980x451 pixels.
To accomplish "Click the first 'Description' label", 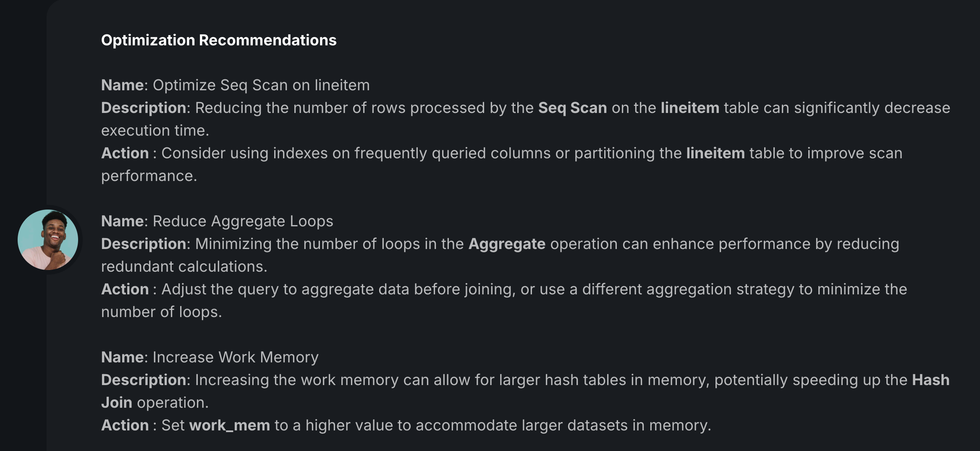I will [144, 108].
